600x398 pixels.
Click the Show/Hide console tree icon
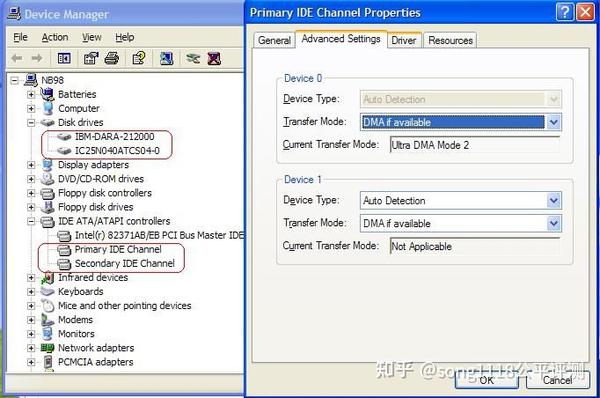[x=64, y=59]
